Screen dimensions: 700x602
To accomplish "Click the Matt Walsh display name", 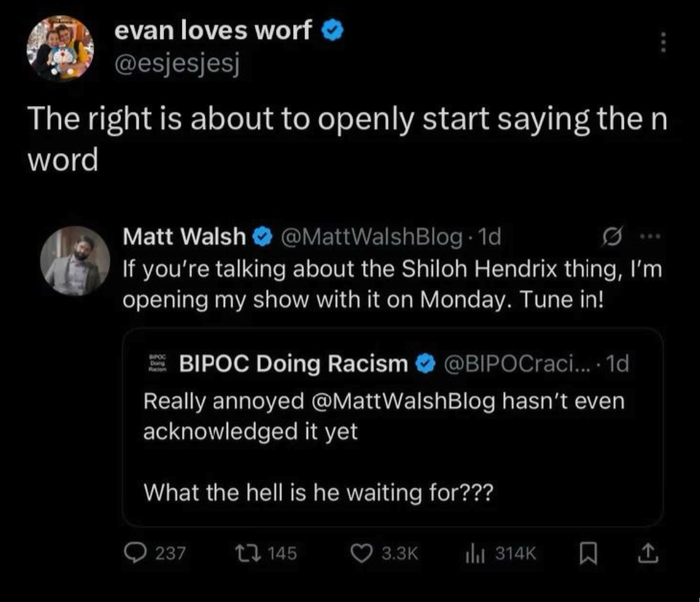I will [184, 236].
